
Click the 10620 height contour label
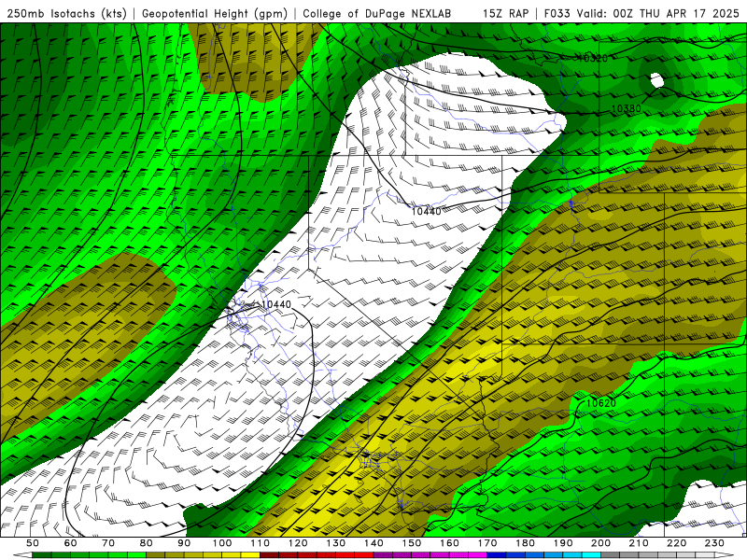tap(600, 403)
